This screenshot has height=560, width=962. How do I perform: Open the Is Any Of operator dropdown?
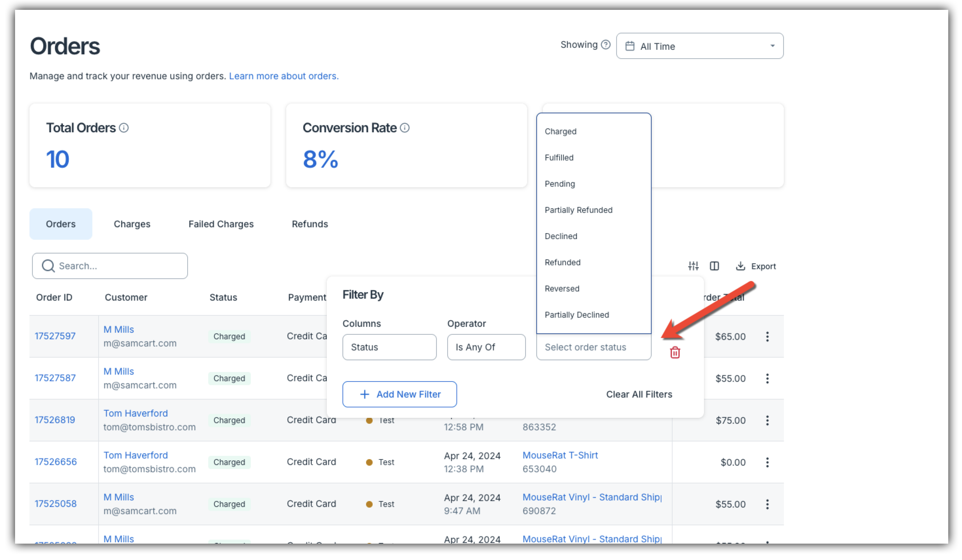click(x=486, y=347)
